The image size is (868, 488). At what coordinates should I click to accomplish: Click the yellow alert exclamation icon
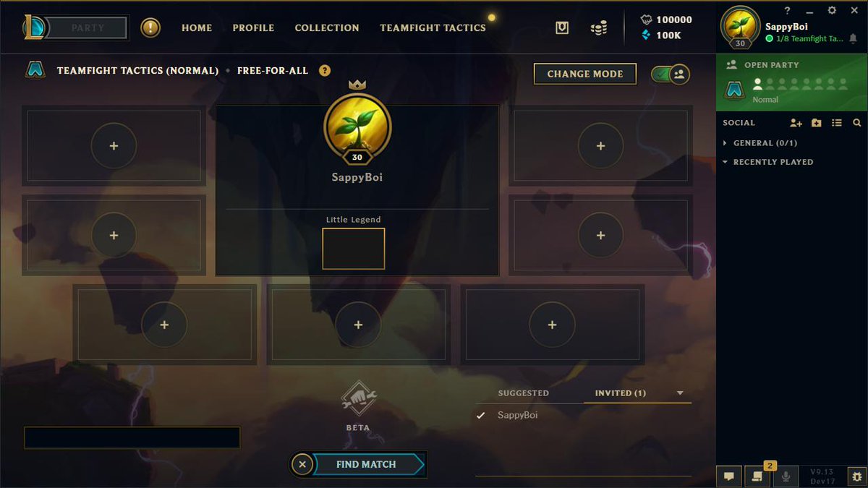coord(150,27)
